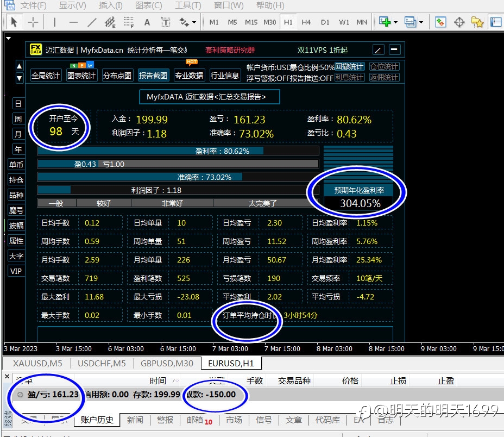The image size is (504, 437).
Task: Click the panel down arrow icon
Action: [x=20, y=78]
